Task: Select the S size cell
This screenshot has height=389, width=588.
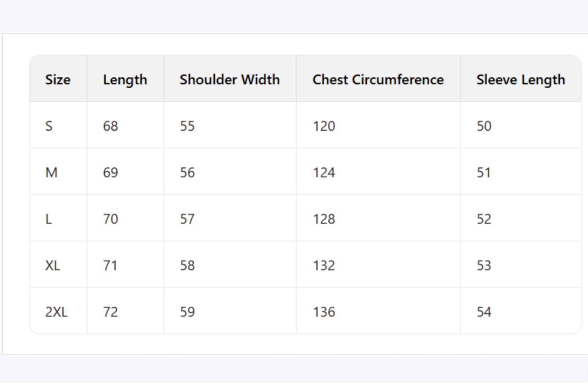Action: (49, 126)
